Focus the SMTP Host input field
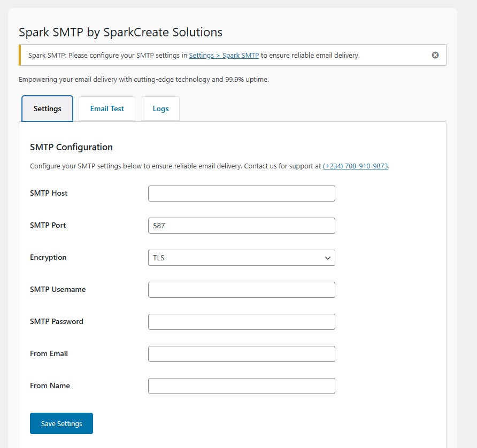Viewport: 477px width, 448px height. click(241, 193)
